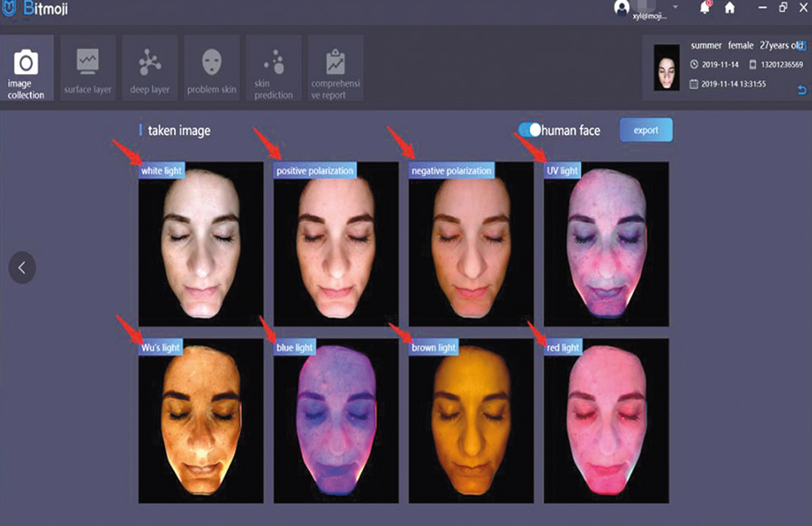Select the brown light face image
This screenshot has width=812, height=526.
click(x=471, y=424)
